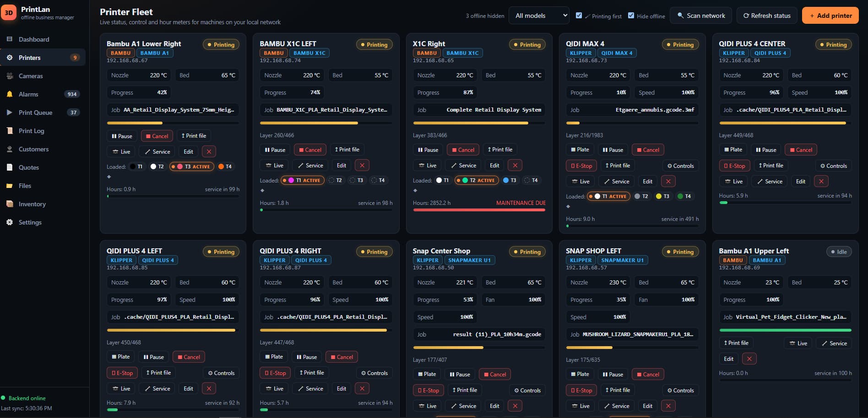
Task: Go to Print Queue page
Action: point(43,113)
